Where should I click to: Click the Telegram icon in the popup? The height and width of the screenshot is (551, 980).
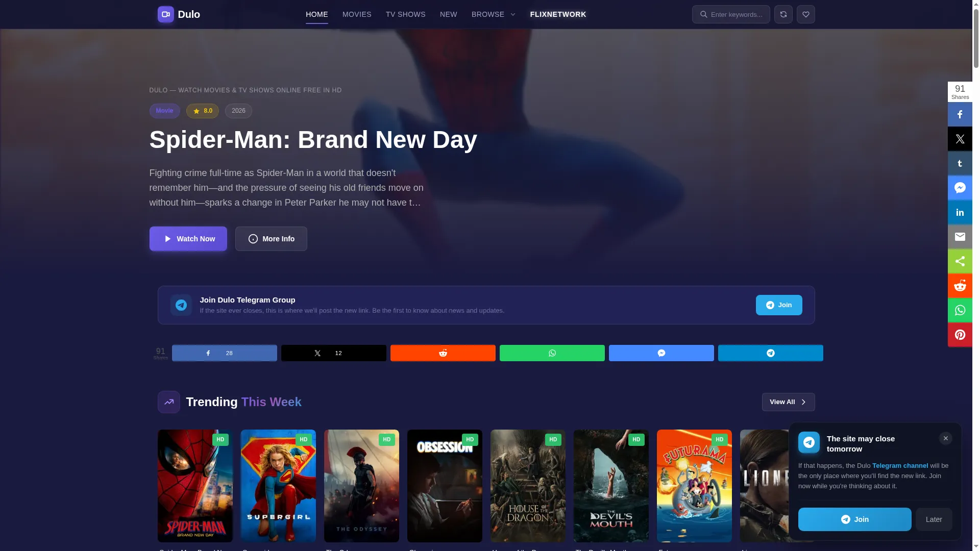pos(809,442)
